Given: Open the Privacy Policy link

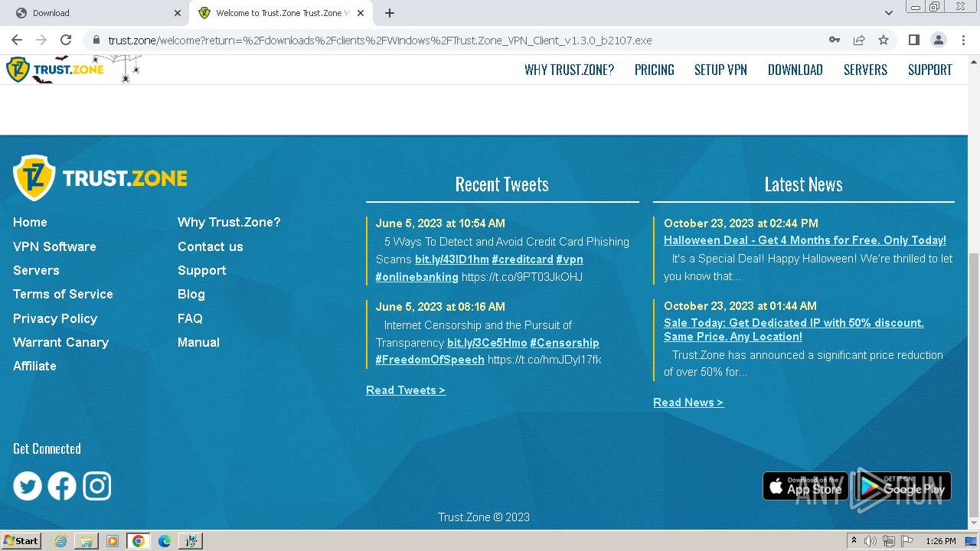Looking at the screenshot, I should tap(55, 318).
